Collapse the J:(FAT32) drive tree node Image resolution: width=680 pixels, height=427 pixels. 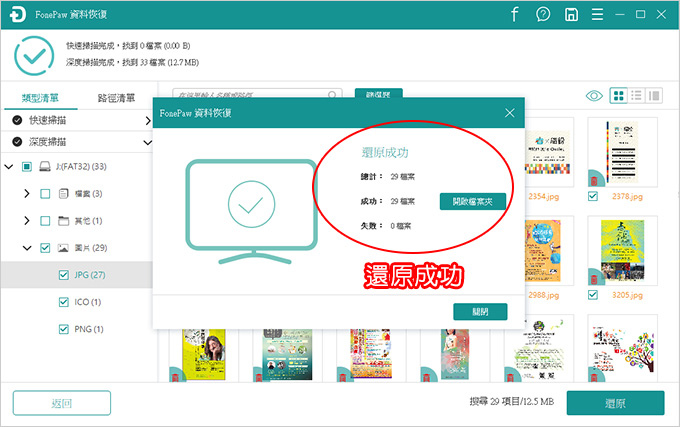[x=9, y=166]
